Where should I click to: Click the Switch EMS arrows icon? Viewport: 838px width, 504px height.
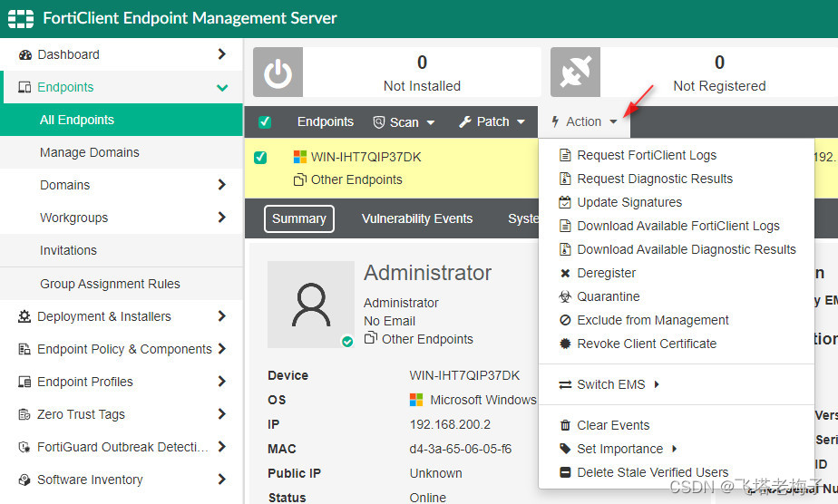(565, 385)
